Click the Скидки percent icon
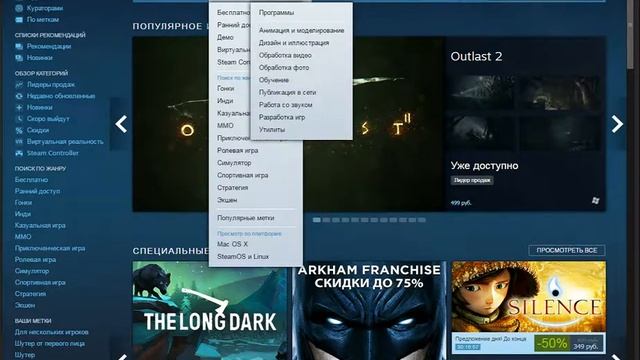Viewport: 640px width, 360px height. [19, 131]
